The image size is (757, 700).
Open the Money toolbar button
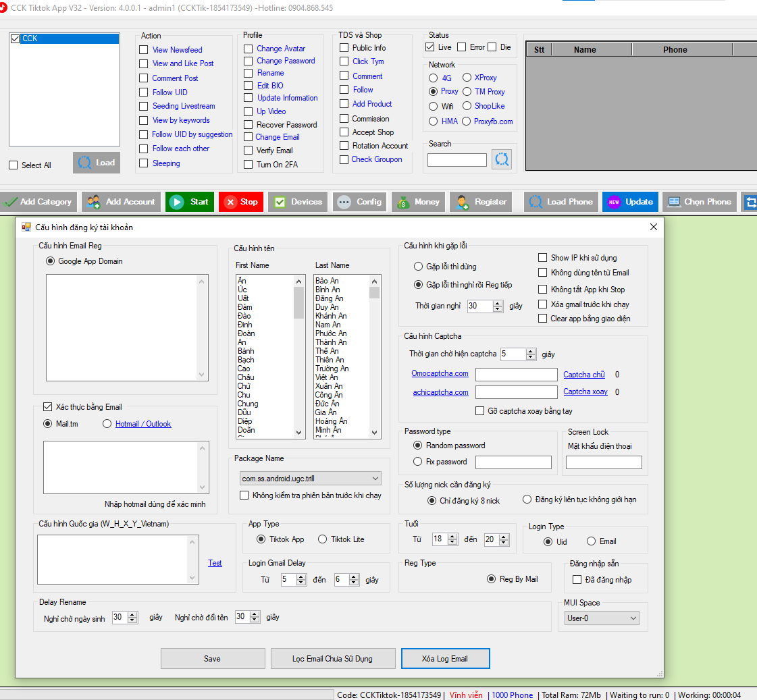(418, 202)
